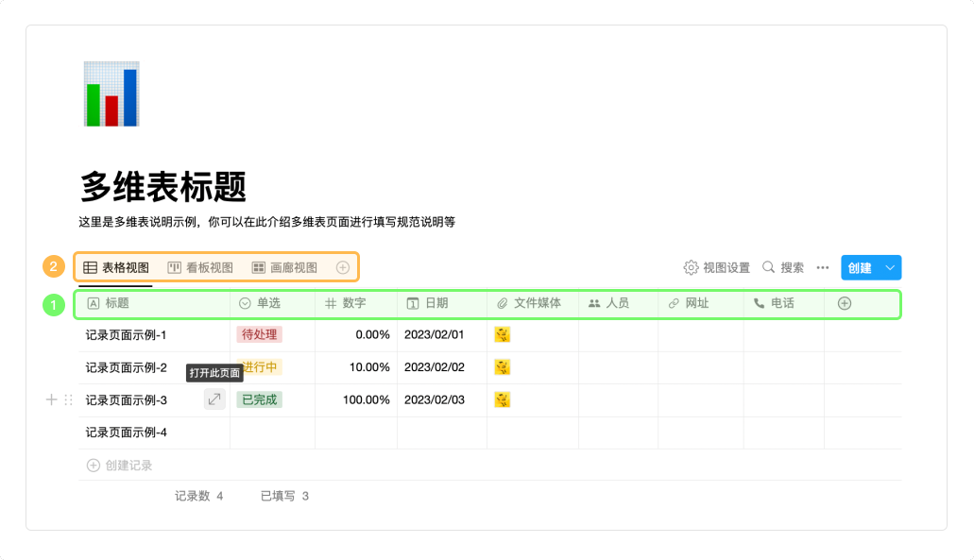This screenshot has width=974, height=560.
Task: Click the 记录数 4 summary
Action: [198, 496]
